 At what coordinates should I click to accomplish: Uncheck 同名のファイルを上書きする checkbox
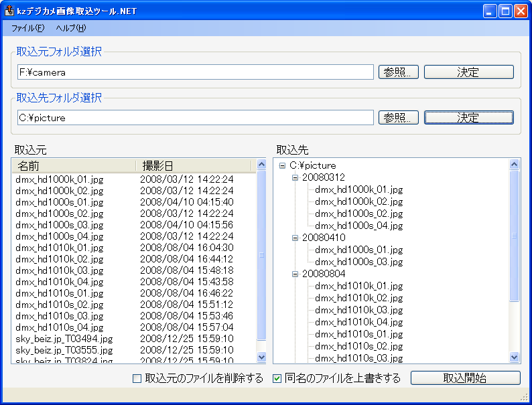[277, 378]
